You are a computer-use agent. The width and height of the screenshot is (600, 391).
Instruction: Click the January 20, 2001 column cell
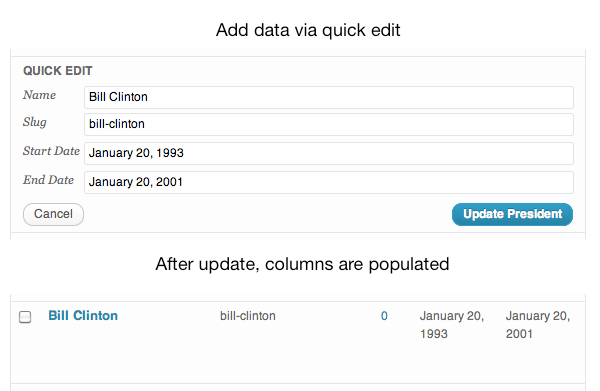coord(538,325)
